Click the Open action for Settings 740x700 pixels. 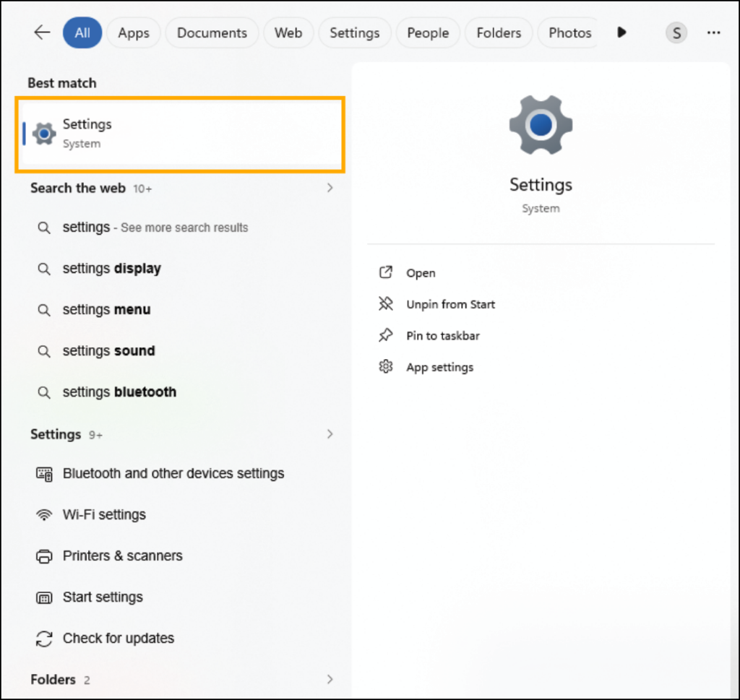421,273
